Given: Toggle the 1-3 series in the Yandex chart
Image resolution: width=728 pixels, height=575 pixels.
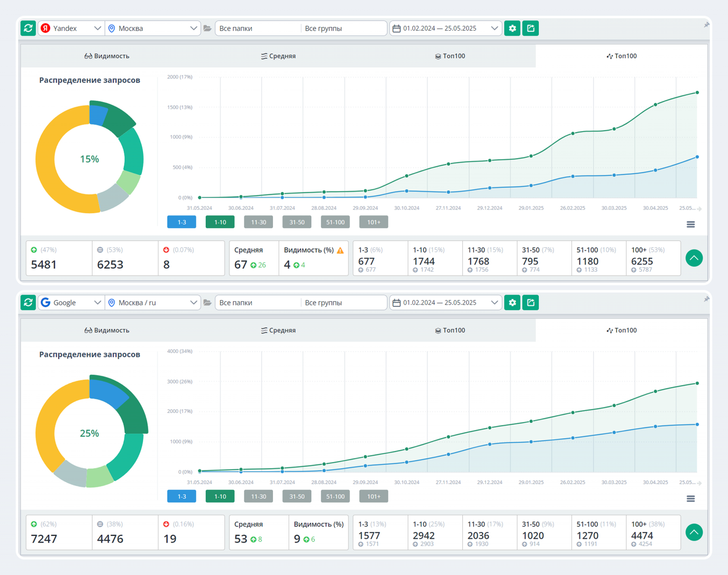Looking at the screenshot, I should [x=182, y=222].
